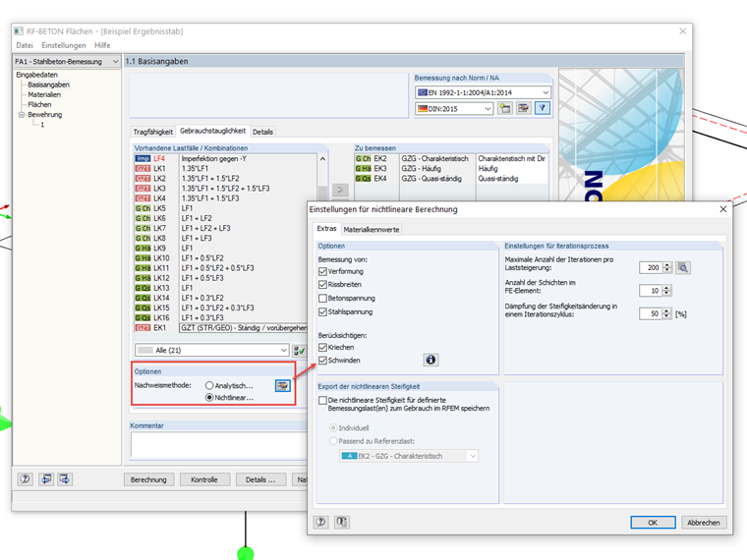Select load combination LK12 in the list
This screenshot has width=747, height=560.
pos(225,278)
